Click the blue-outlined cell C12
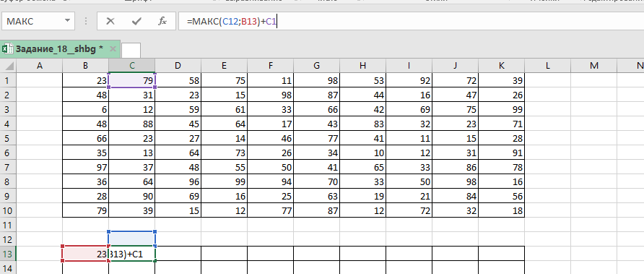644x274 pixels. coord(132,239)
